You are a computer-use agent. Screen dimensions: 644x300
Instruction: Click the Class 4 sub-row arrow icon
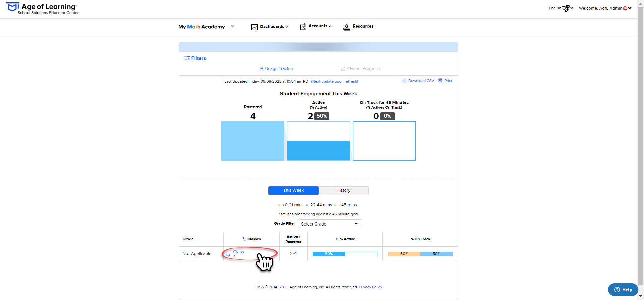228,254
